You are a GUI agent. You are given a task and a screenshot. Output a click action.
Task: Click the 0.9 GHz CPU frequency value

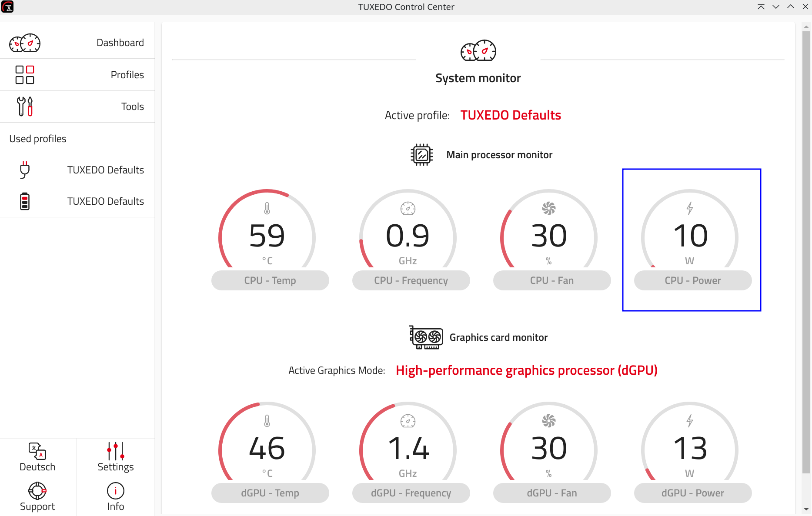point(408,236)
